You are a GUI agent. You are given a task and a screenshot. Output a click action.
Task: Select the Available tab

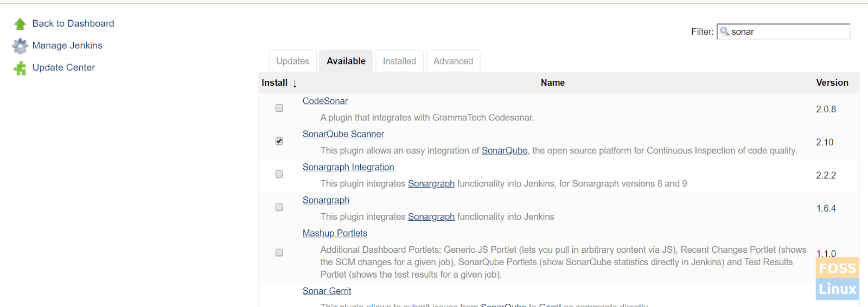pos(346,61)
